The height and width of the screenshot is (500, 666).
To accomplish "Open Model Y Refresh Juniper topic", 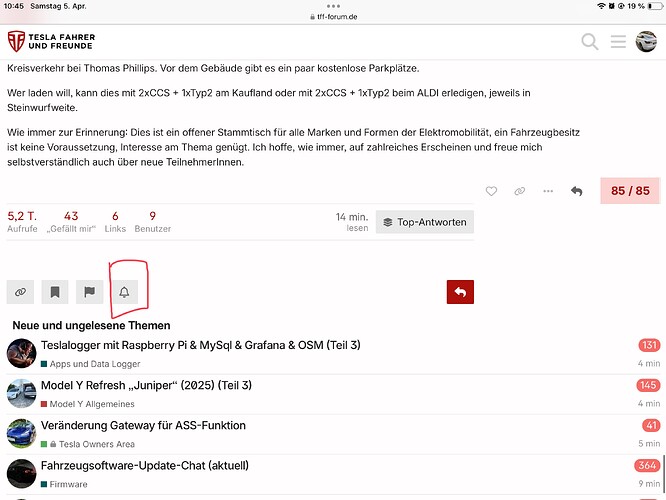I will click(x=146, y=385).
